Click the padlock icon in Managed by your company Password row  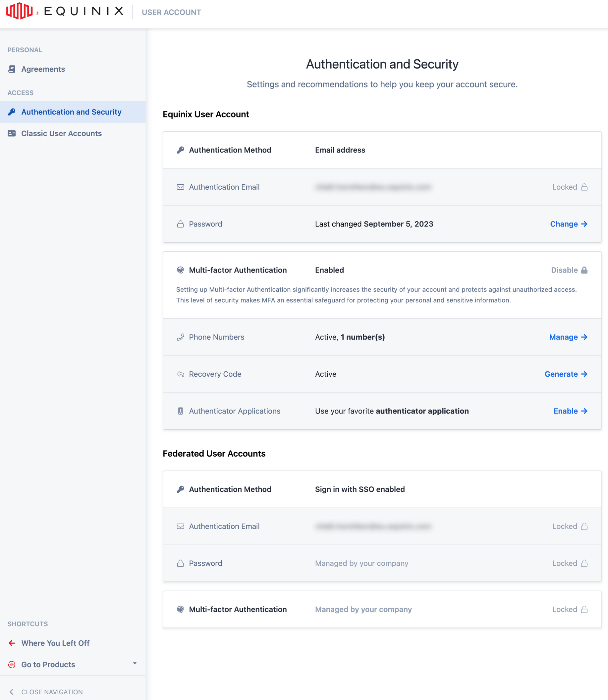pyautogui.click(x=181, y=563)
